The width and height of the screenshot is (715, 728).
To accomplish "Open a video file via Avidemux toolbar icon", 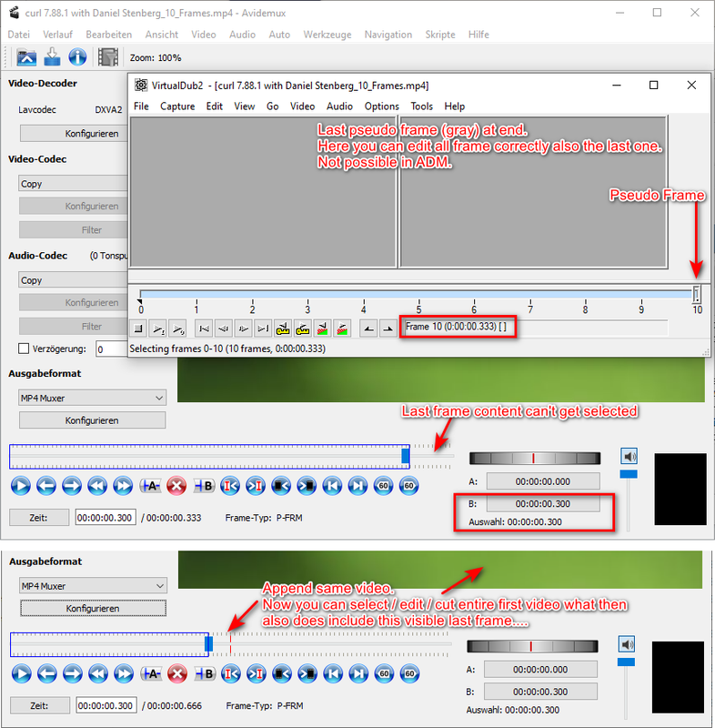I will (26, 57).
